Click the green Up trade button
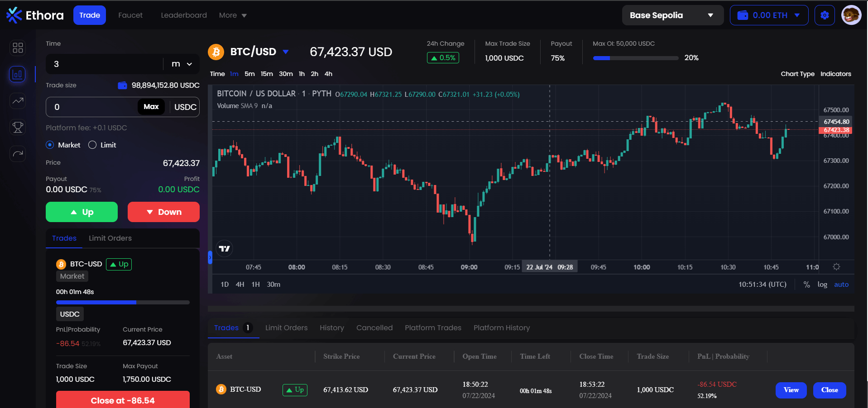Image resolution: width=868 pixels, height=408 pixels. click(x=82, y=212)
